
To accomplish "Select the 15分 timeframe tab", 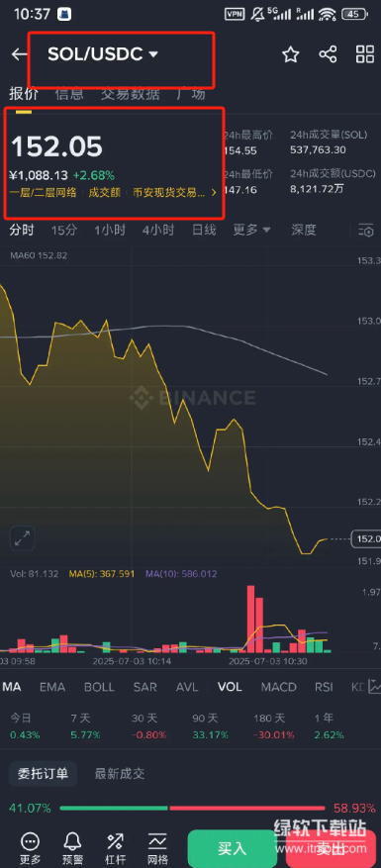I will [x=64, y=230].
